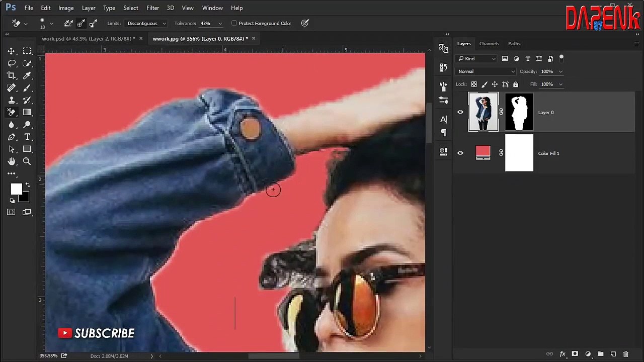The image size is (644, 362).
Task: Open the Layers panel flyout menu
Action: coord(636,44)
